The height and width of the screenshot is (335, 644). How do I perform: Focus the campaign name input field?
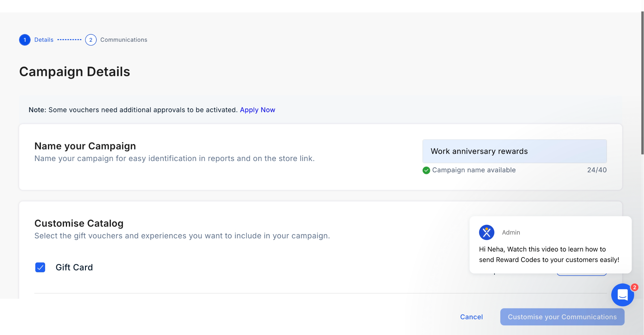point(515,151)
